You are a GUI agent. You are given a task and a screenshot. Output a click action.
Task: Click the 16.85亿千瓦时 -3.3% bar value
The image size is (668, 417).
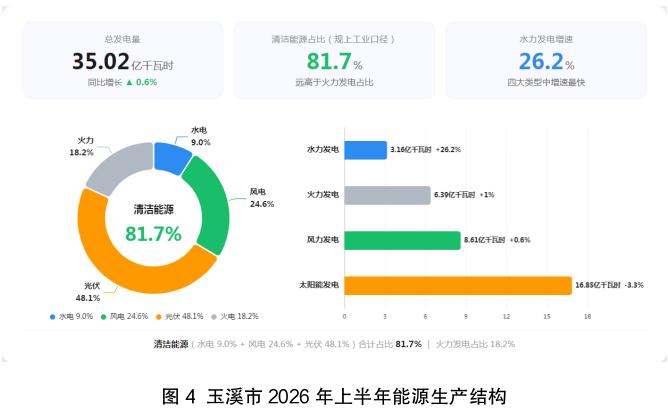coord(609,285)
